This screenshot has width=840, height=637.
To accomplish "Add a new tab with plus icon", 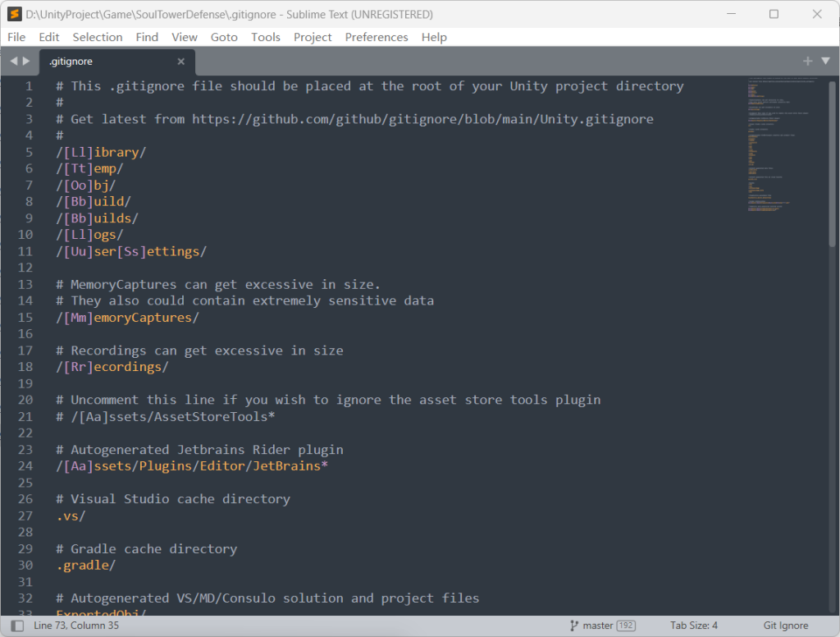I will coord(807,61).
